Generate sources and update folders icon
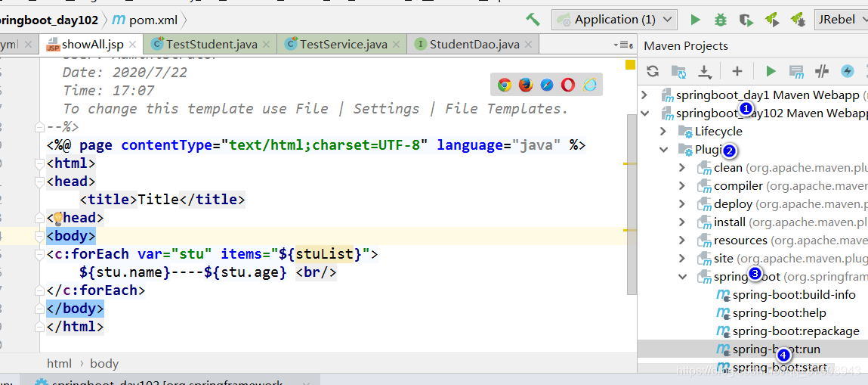 [x=678, y=71]
